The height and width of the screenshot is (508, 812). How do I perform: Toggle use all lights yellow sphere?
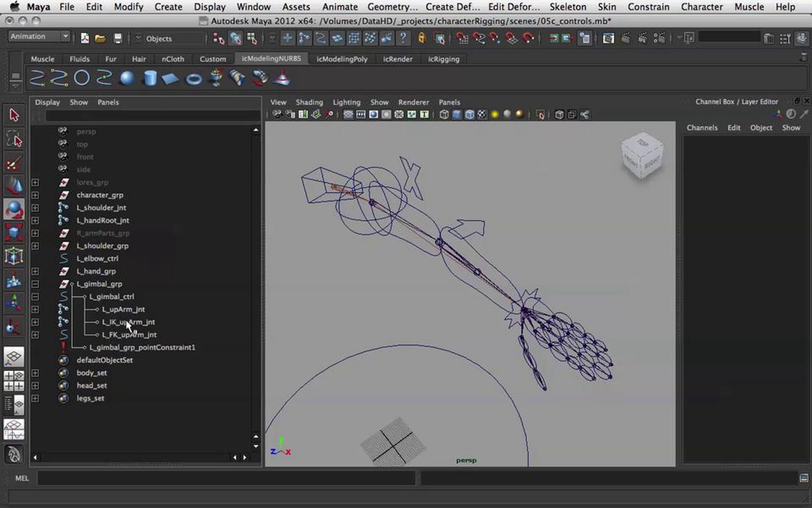494,115
